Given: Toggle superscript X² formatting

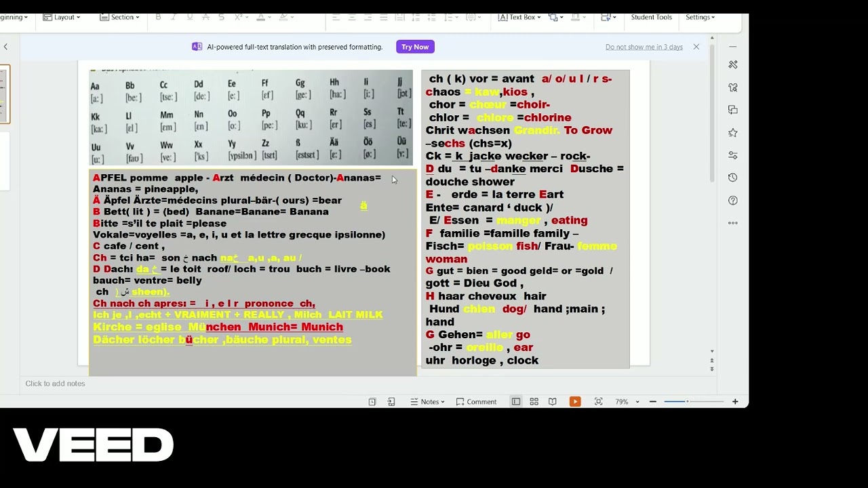Looking at the screenshot, I should pos(239,17).
